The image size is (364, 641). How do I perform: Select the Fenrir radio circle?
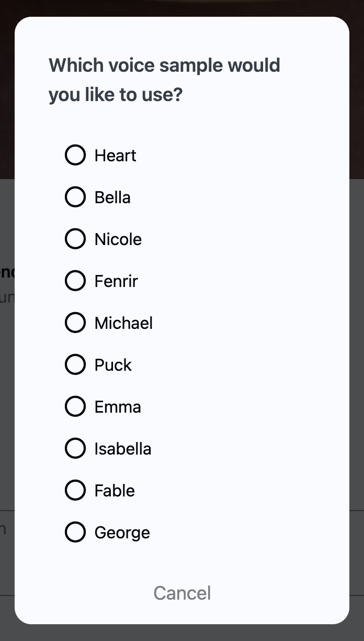75,281
